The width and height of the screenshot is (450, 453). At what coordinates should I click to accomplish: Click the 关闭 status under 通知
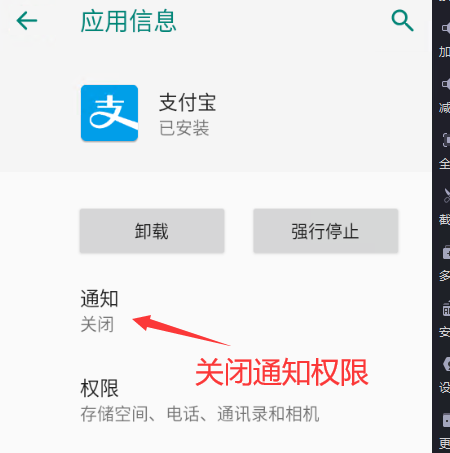click(x=97, y=324)
